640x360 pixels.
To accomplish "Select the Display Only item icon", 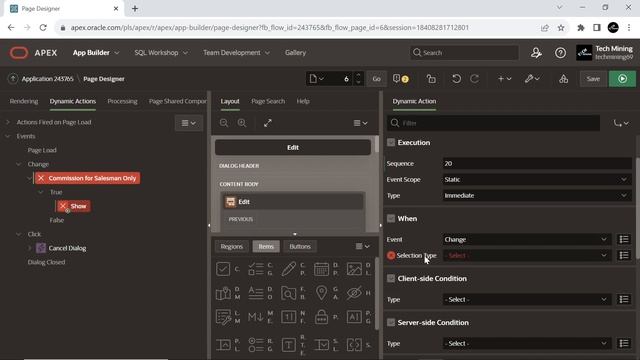I will coord(256,293).
